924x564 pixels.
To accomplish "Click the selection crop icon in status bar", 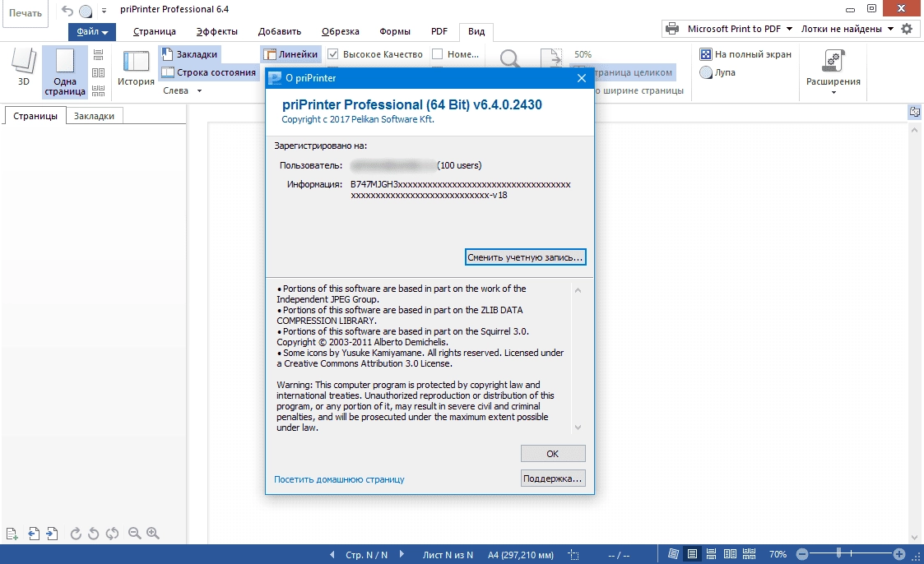I will click(x=573, y=555).
